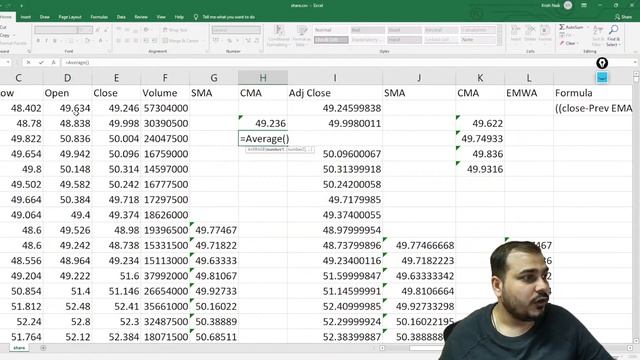Apply the Good cell style

click(x=404, y=30)
